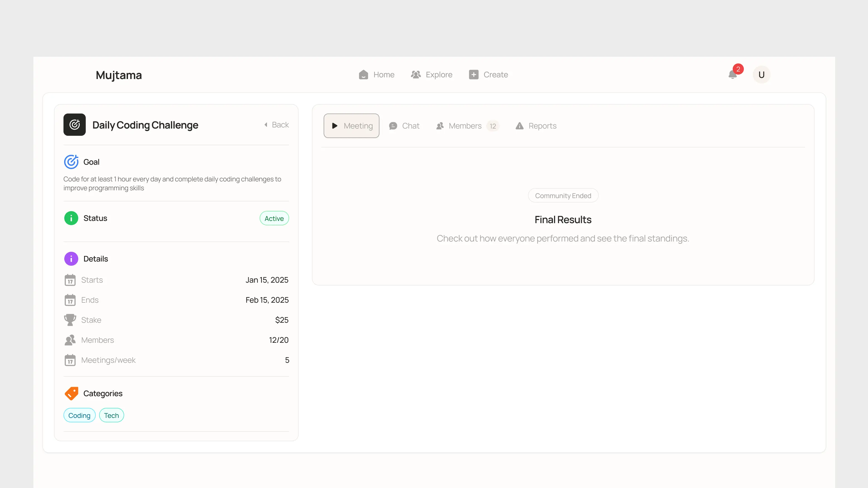
Task: Click the orange Categories tag icon
Action: pyautogui.click(x=71, y=393)
